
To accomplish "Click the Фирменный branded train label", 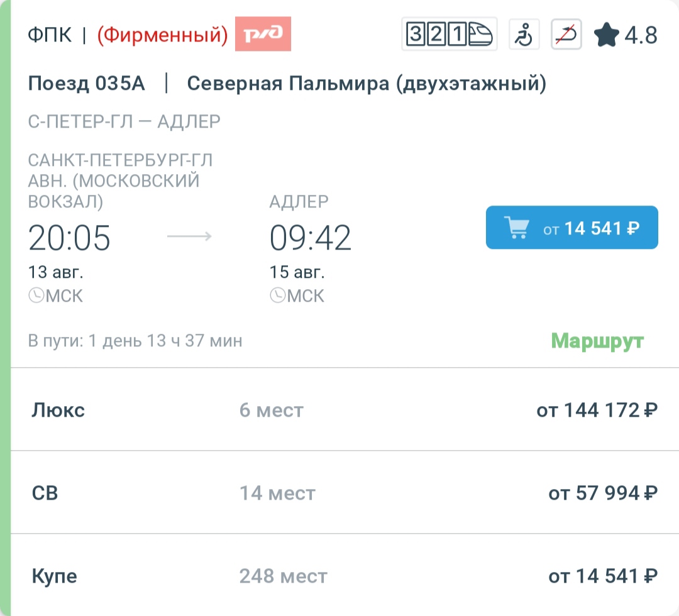I will point(162,35).
